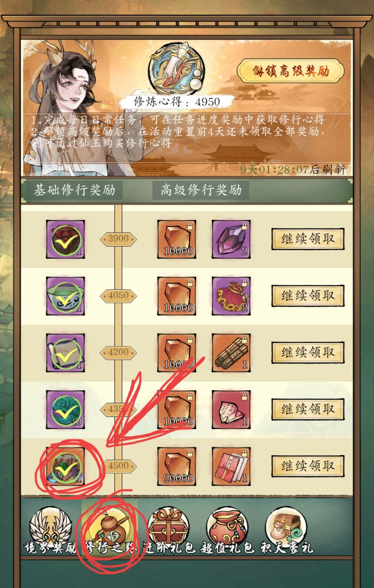Click 解锁高级奖励 button
Image resolution: width=374 pixels, height=588 pixels.
pyautogui.click(x=291, y=71)
